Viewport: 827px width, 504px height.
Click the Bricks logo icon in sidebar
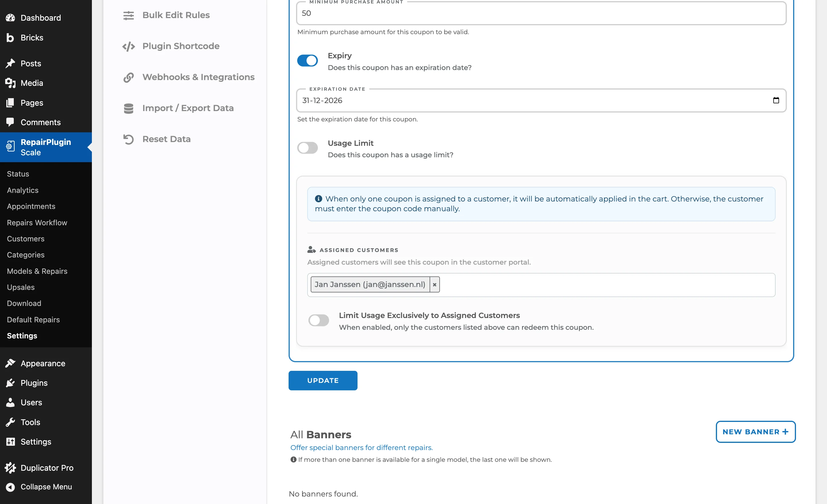pyautogui.click(x=10, y=38)
